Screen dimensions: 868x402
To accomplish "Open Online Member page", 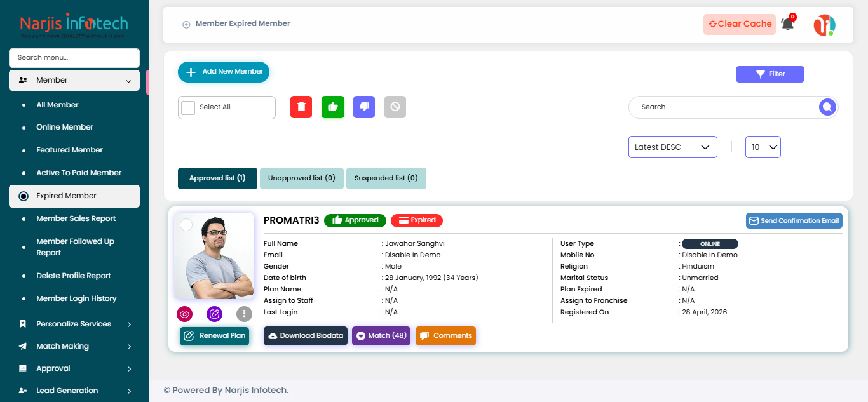I will [65, 127].
